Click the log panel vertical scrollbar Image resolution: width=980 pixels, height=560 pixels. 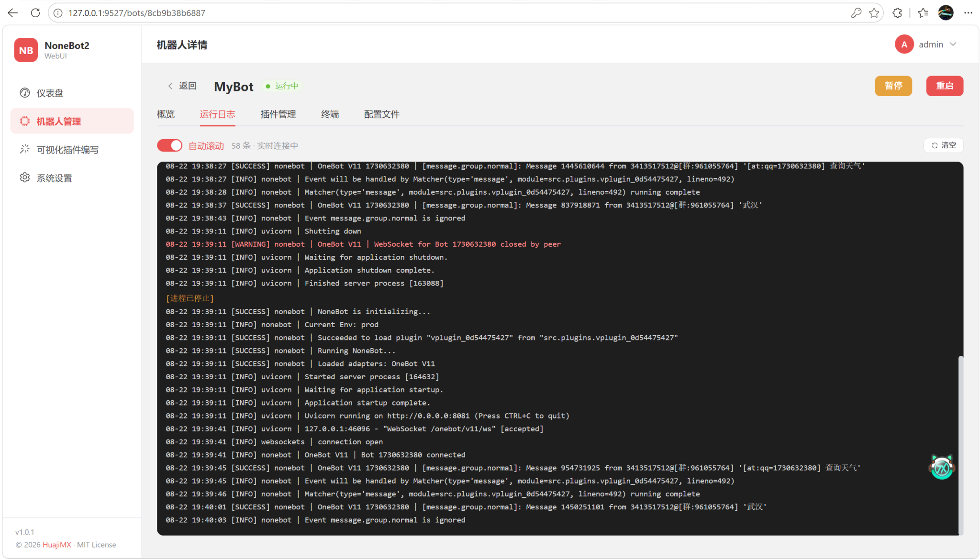[x=960, y=445]
